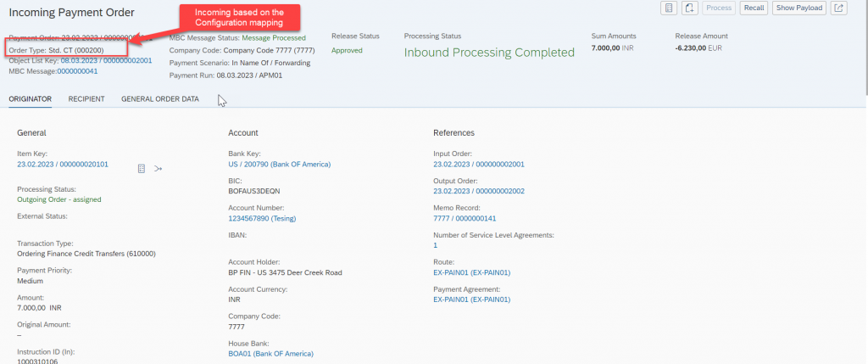868x364 pixels.
Task: Open MBC Message 0000000041 link
Action: (x=77, y=71)
